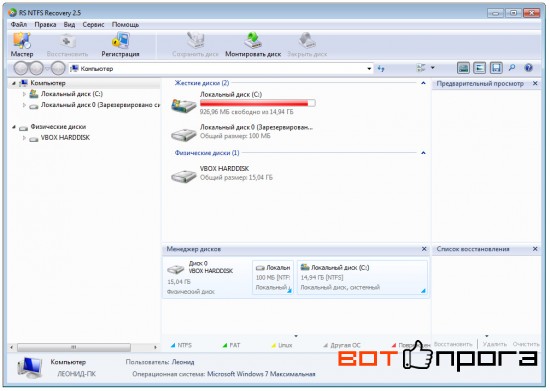Open the address bar dropdown arrow
Screen dimensions: 550x391
[x=369, y=69]
